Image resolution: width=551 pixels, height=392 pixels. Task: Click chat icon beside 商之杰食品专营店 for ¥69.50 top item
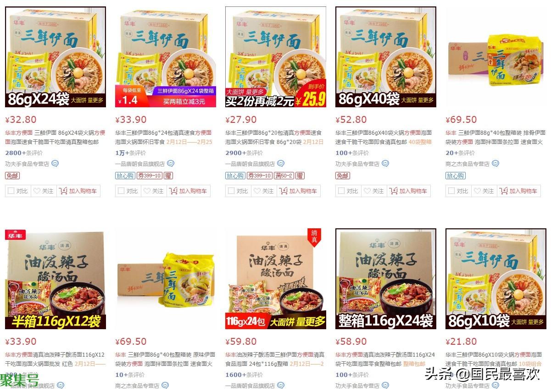click(495, 164)
